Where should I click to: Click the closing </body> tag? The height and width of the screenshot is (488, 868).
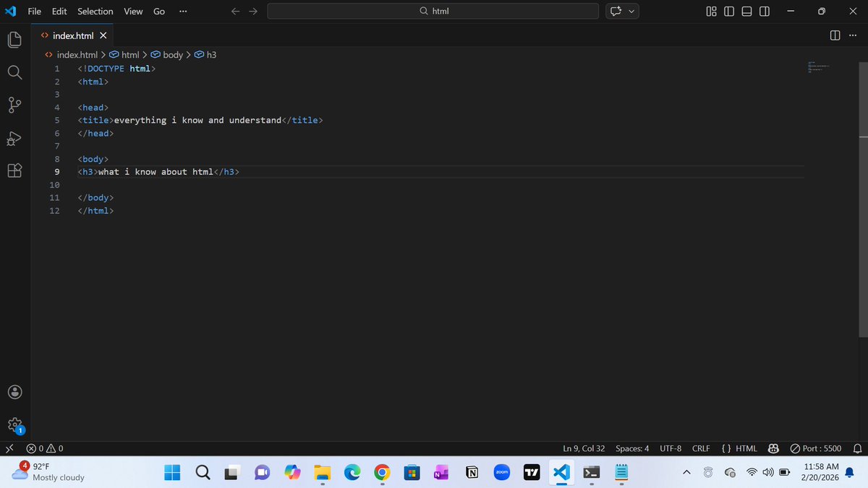(x=95, y=198)
